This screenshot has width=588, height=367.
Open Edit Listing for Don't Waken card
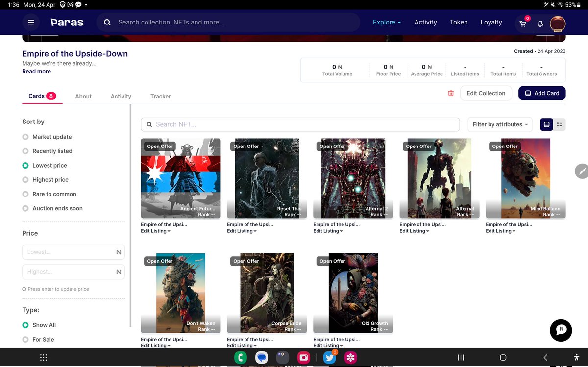pyautogui.click(x=155, y=345)
